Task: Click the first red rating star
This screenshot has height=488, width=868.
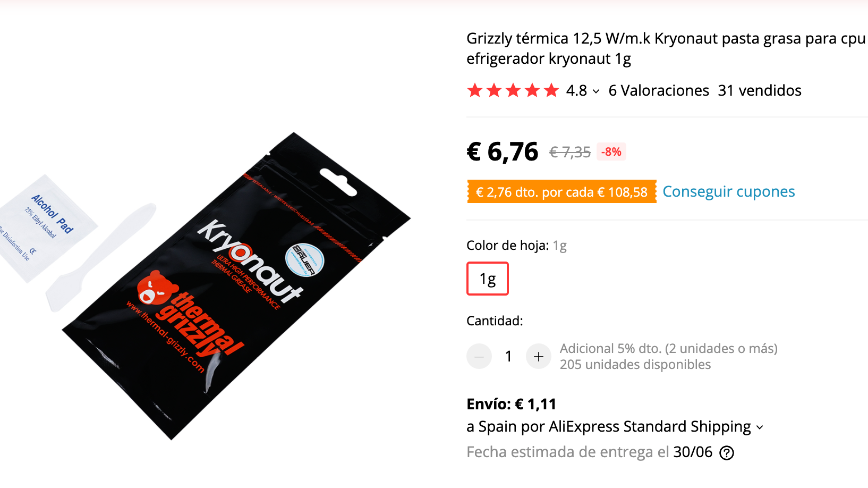Action: 475,90
